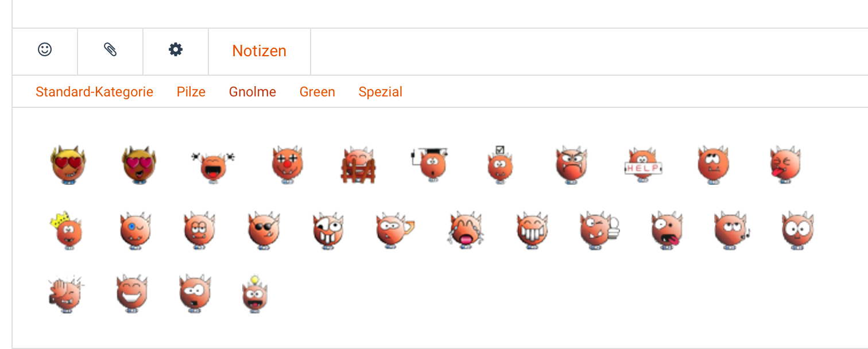This screenshot has width=868, height=349.
Task: Pick the graduation cap smiley
Action: click(430, 164)
